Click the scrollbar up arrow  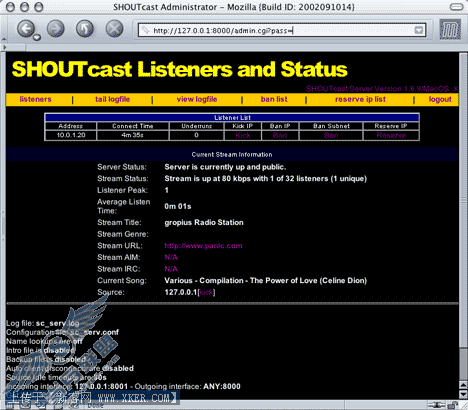click(x=463, y=385)
